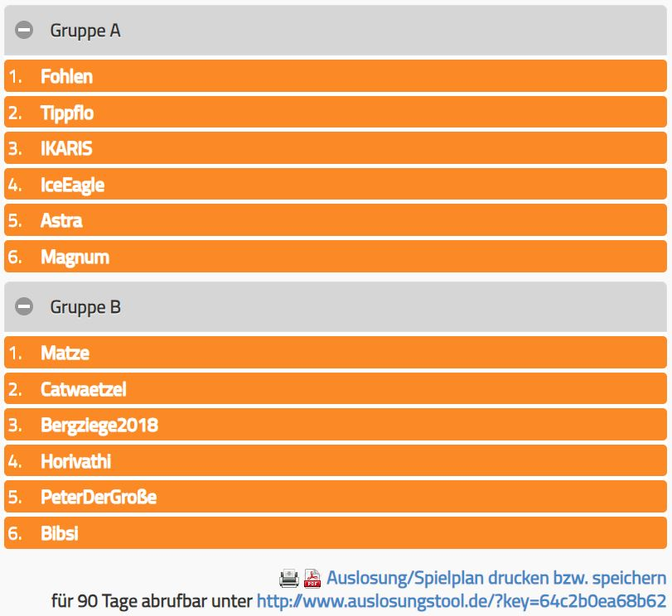The image size is (672, 616).
Task: Click the Bibsi entry
Action: click(x=60, y=533)
